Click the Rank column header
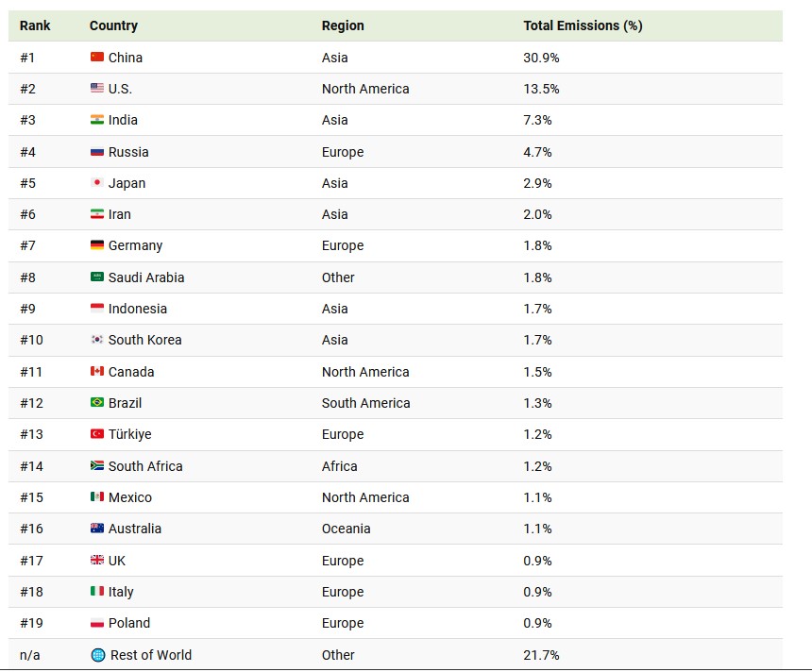 (35, 25)
